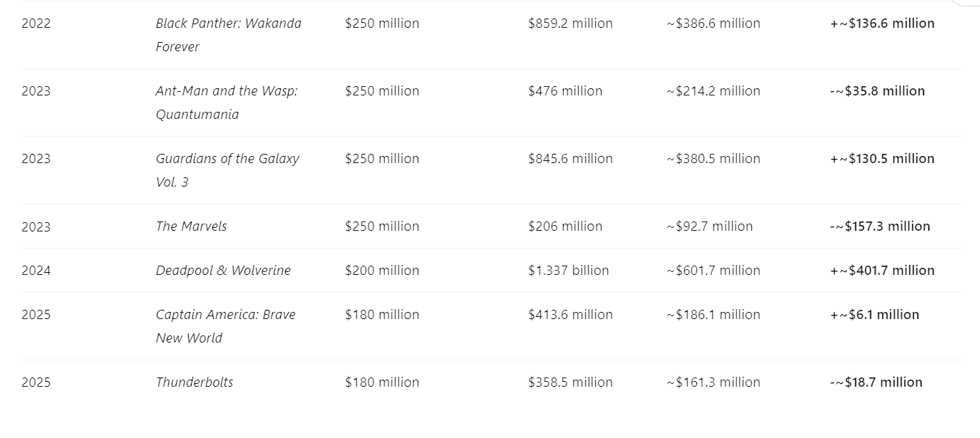
Task: Select Ant-Man and the Wasp: Quantumania title
Action: click(227, 103)
